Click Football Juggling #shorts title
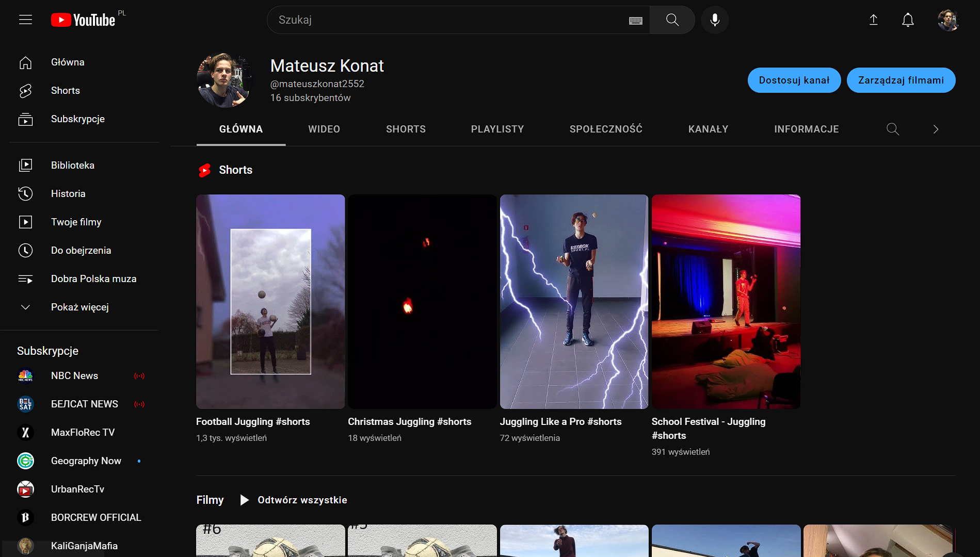980x557 pixels. [253, 421]
